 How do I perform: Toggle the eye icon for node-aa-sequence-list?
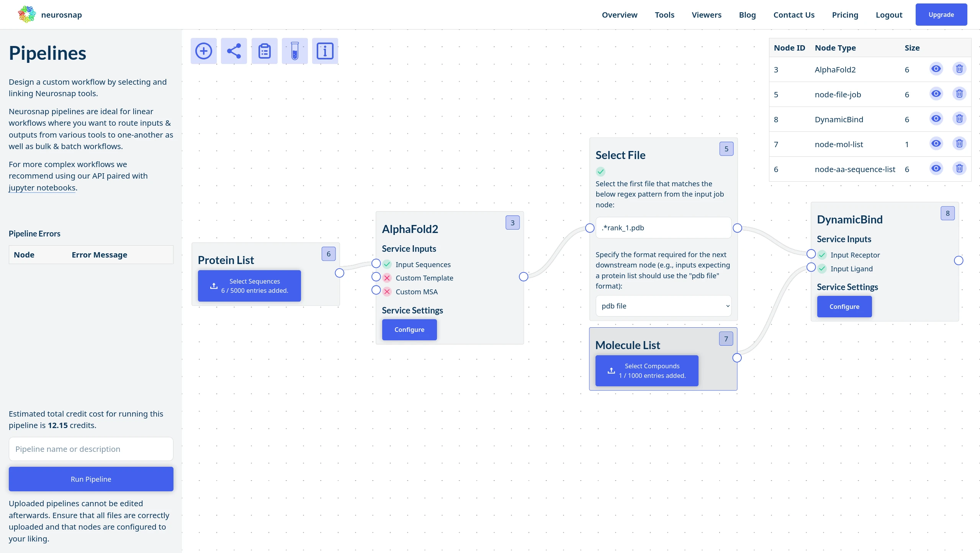point(936,168)
